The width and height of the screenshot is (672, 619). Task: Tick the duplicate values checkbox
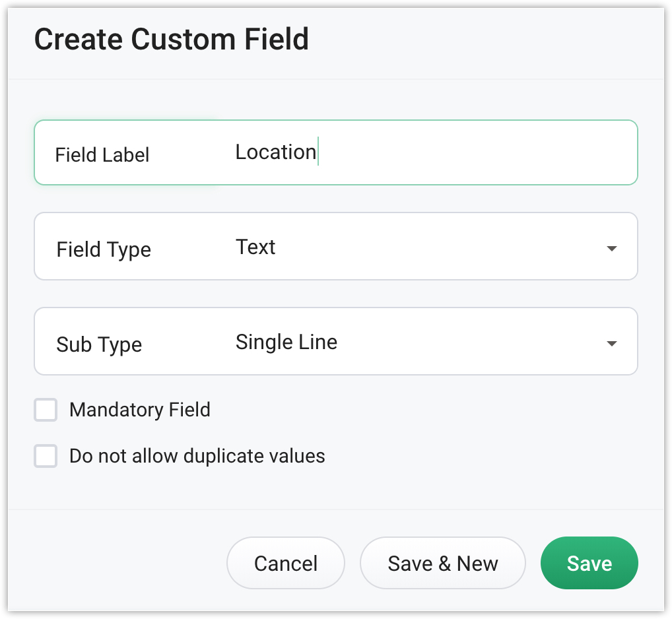click(46, 456)
